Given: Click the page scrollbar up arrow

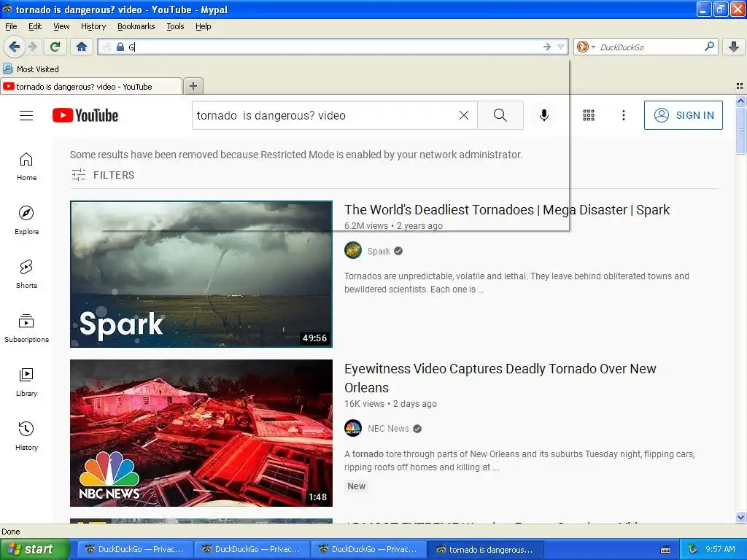Looking at the screenshot, I should click(740, 101).
